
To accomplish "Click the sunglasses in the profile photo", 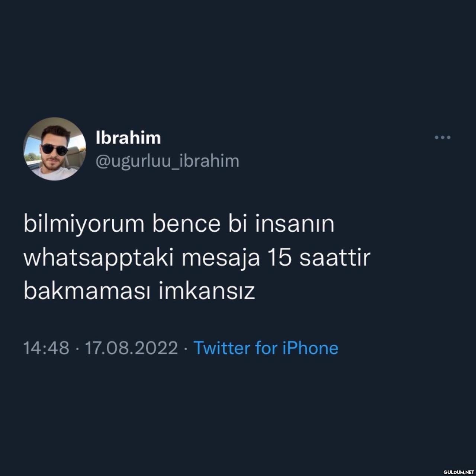I will pos(54,149).
